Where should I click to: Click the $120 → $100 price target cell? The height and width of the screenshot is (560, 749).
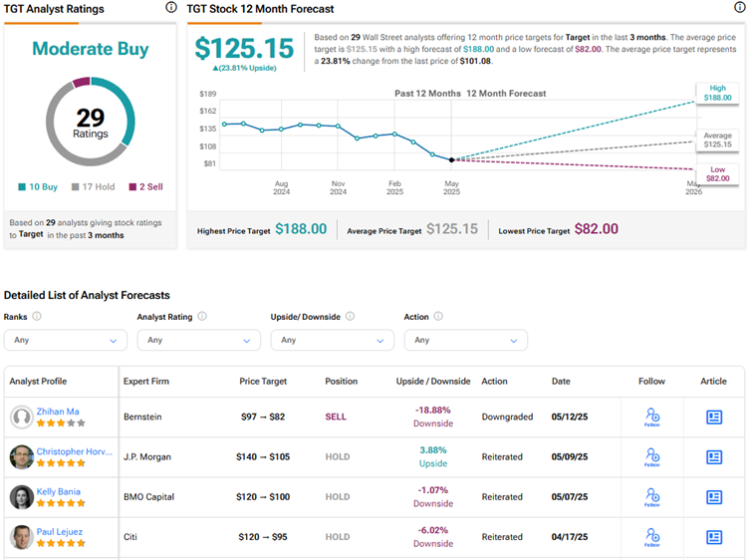click(263, 497)
